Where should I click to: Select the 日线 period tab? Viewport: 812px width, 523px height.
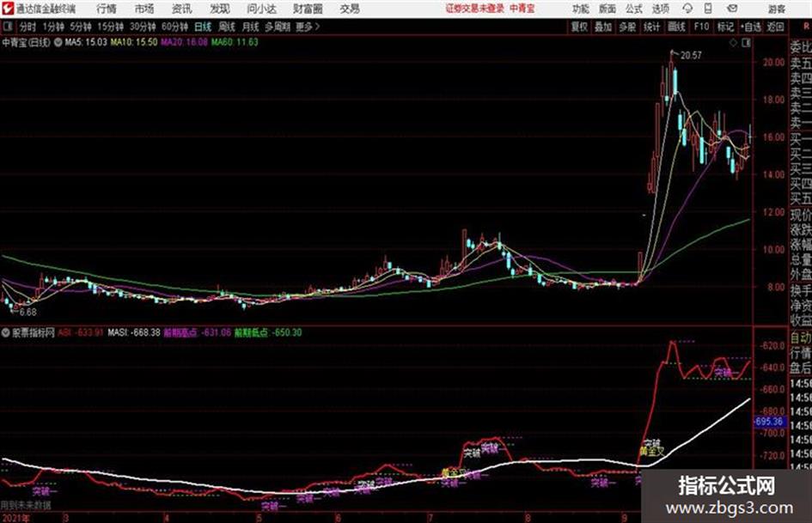click(x=203, y=27)
